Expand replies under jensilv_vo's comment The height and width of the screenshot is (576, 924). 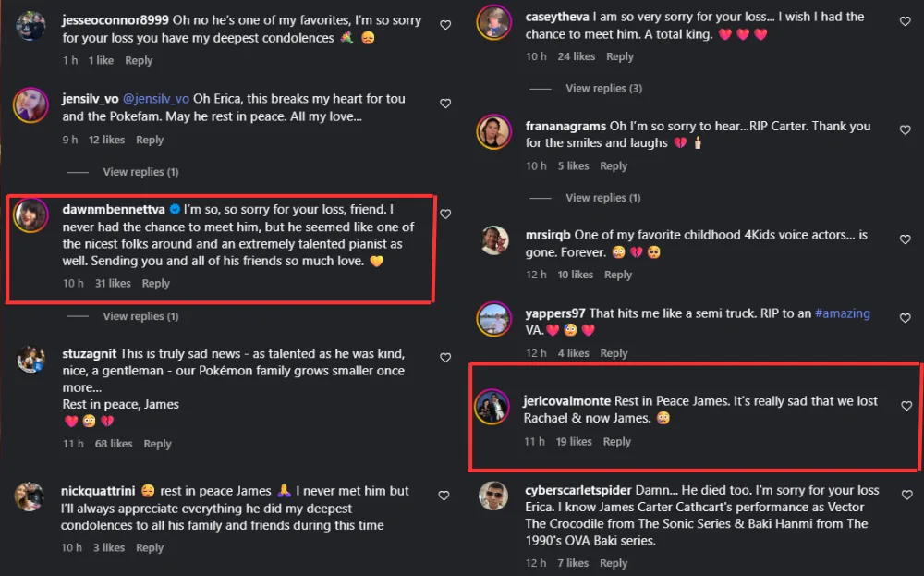[x=140, y=172]
